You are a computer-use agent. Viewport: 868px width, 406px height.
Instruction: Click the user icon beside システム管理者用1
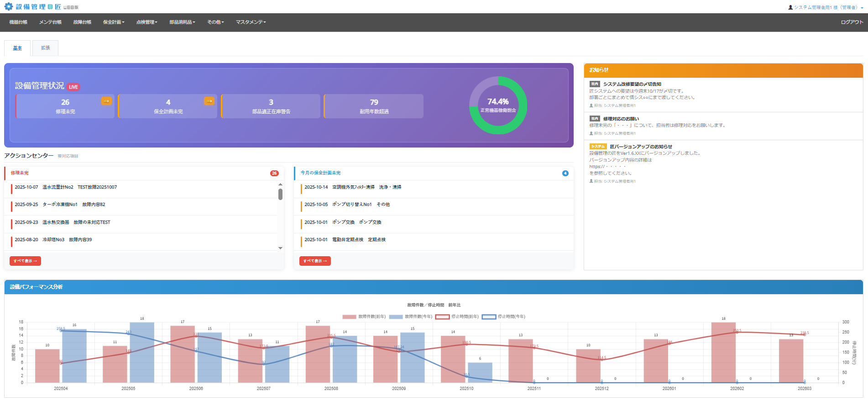tap(790, 7)
